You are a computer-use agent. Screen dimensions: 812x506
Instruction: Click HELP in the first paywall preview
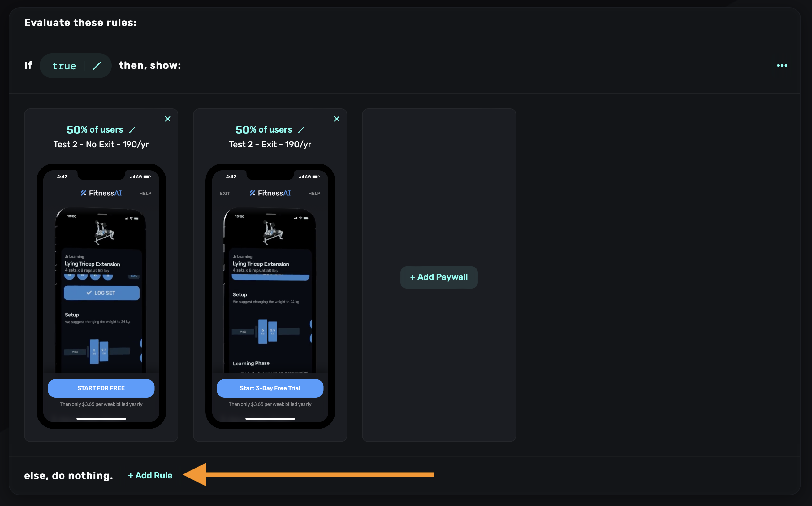(x=145, y=193)
